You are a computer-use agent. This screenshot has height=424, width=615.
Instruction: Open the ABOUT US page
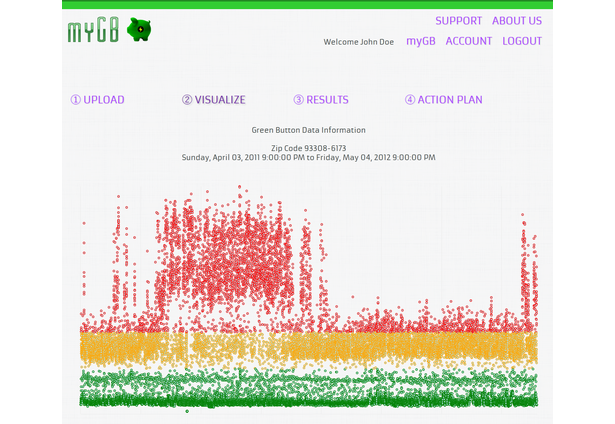pos(517,21)
